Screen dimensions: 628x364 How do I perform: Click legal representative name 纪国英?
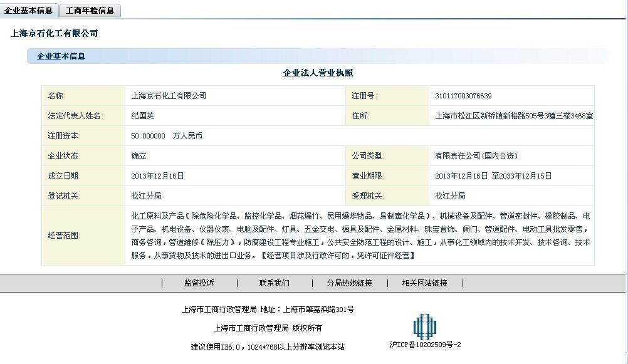coord(142,116)
